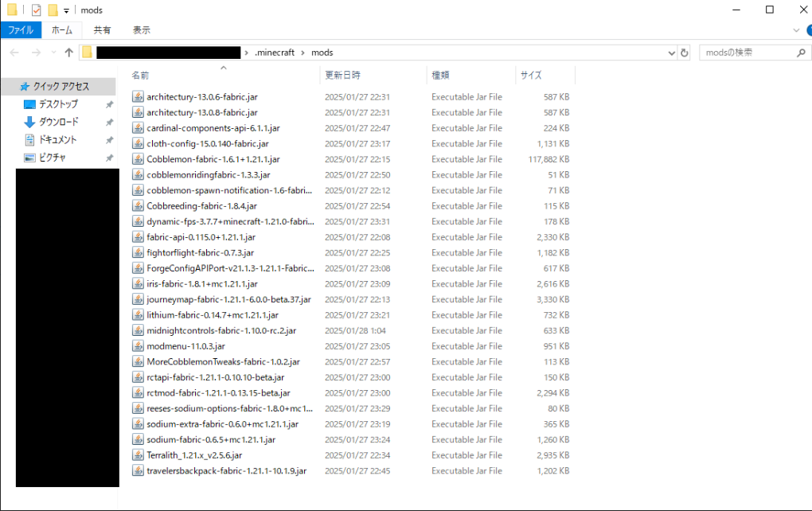Click the chevron between .minecraft and mods

303,53
